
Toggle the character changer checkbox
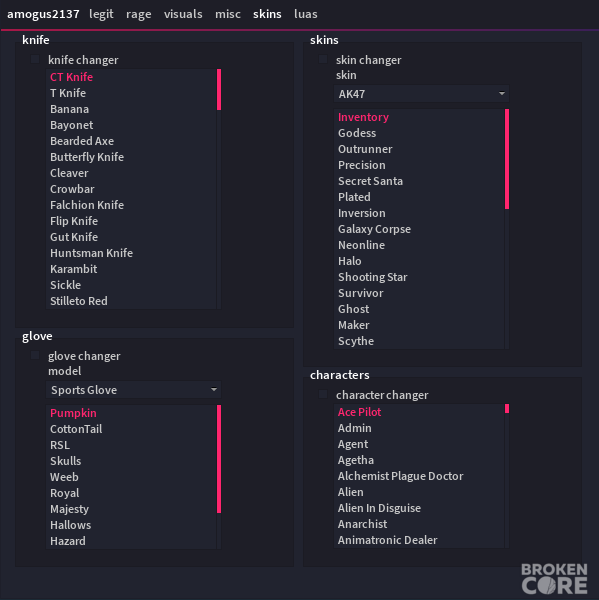point(323,394)
